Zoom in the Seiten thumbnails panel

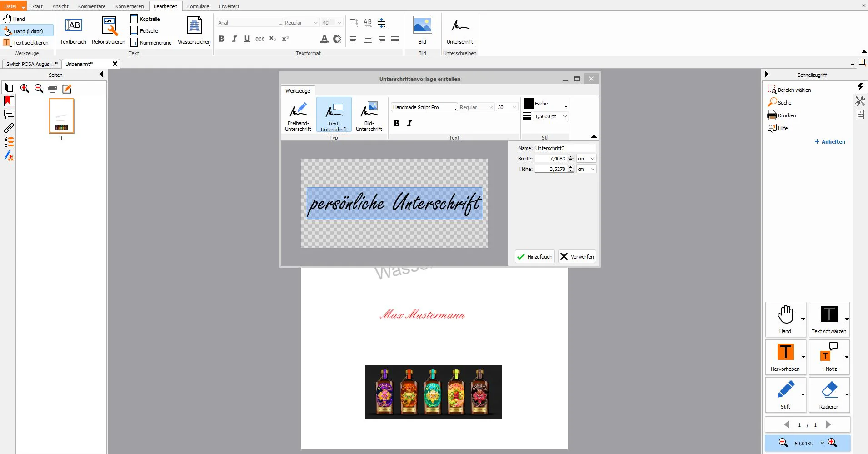pyautogui.click(x=25, y=89)
